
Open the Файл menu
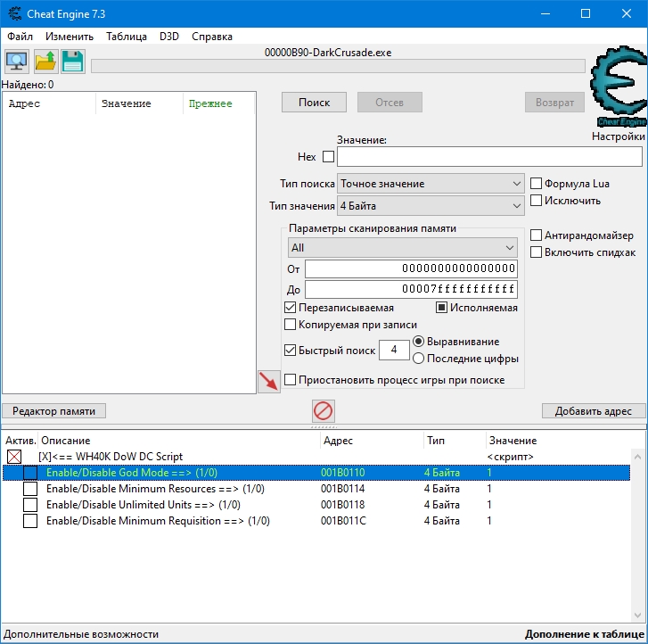pos(20,37)
